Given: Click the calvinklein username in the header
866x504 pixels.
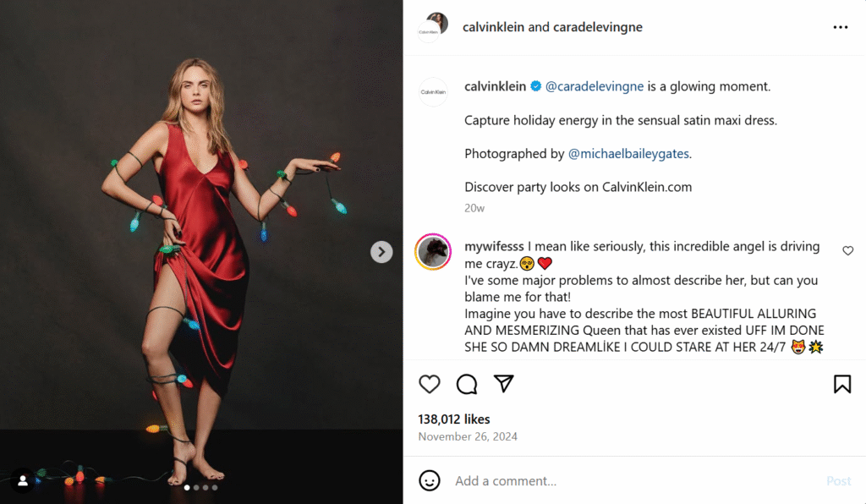Looking at the screenshot, I should pos(495,26).
